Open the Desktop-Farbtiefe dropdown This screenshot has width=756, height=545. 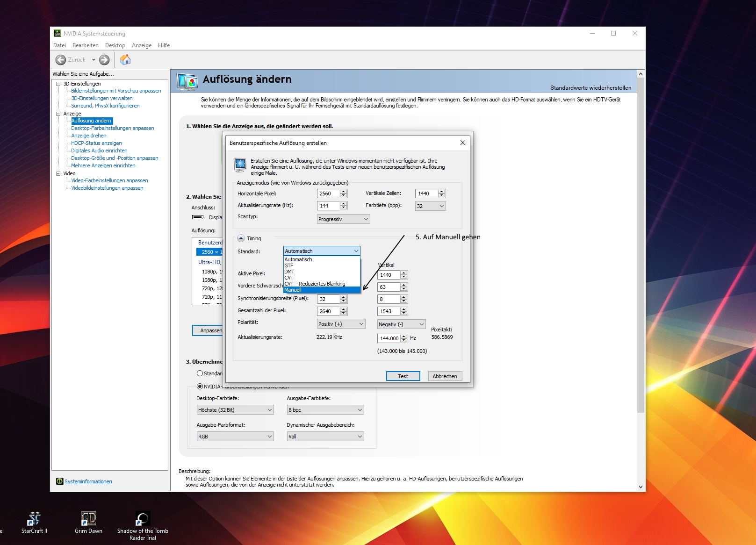click(235, 410)
